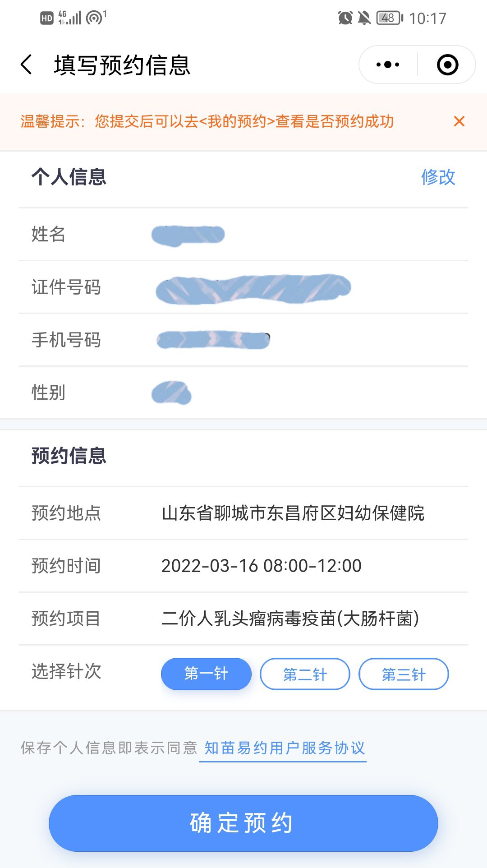Tap the 预约时间 date and time value
Viewport: 487px width, 868px height.
[262, 566]
